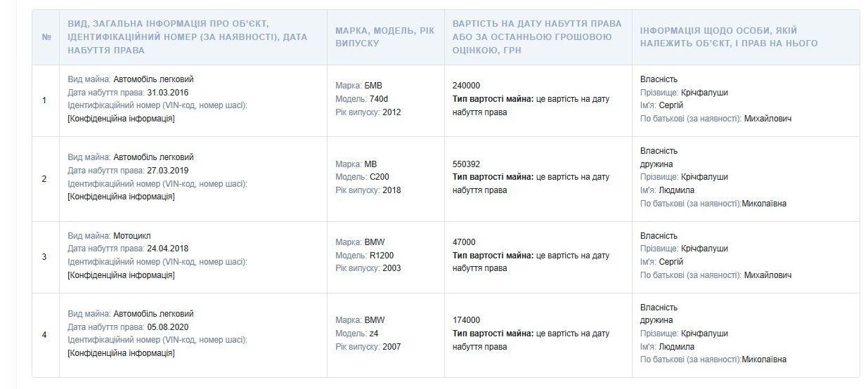This screenshot has height=389, width=868.
Task: Select the 'Вид, загальна інформація про об'єкт' header
Action: (x=193, y=37)
